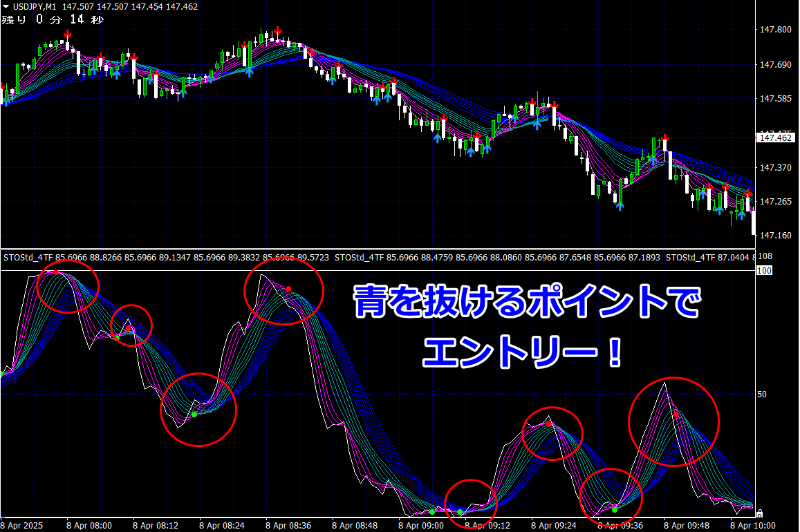Select the 8 Apr 09:00 time axis label
This screenshot has width=800, height=532.
421,525
